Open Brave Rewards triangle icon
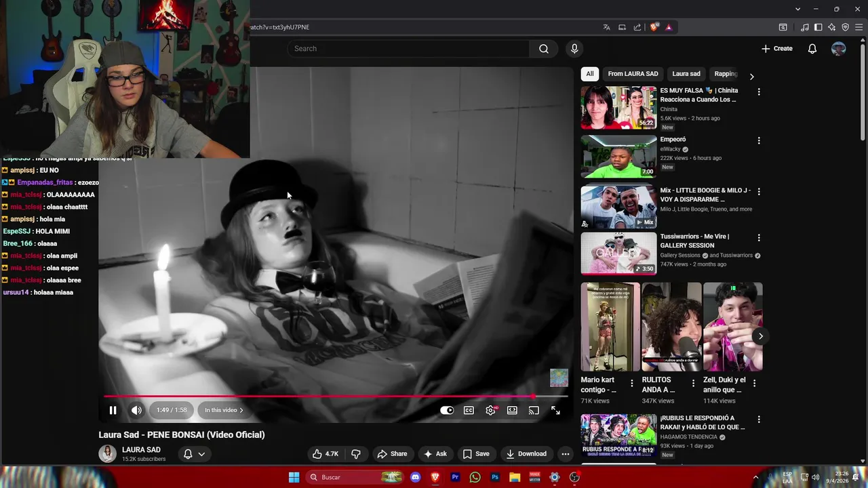Screen dimensions: 868x488 pyautogui.click(x=669, y=27)
